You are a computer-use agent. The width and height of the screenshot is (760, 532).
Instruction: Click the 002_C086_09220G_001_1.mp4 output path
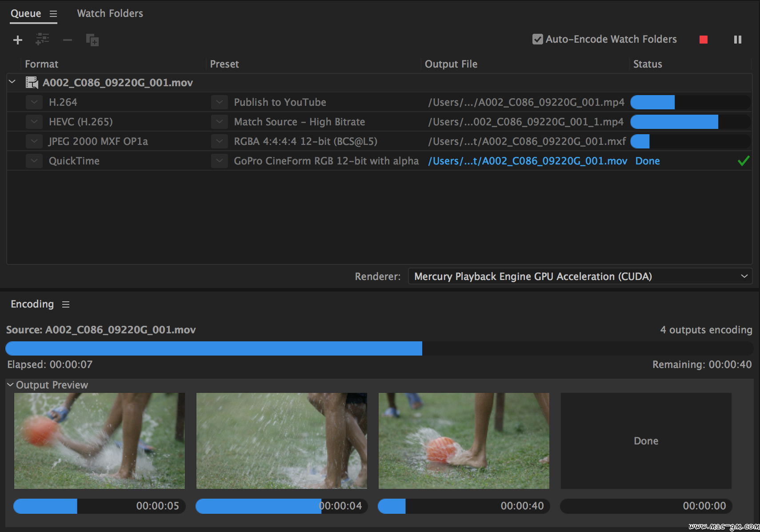click(526, 122)
